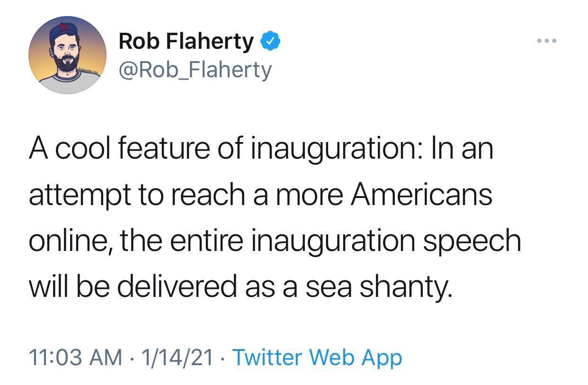This screenshot has height=385, width=588.
Task: Click the word "inauguration:" in the first line
Action: 335,148
